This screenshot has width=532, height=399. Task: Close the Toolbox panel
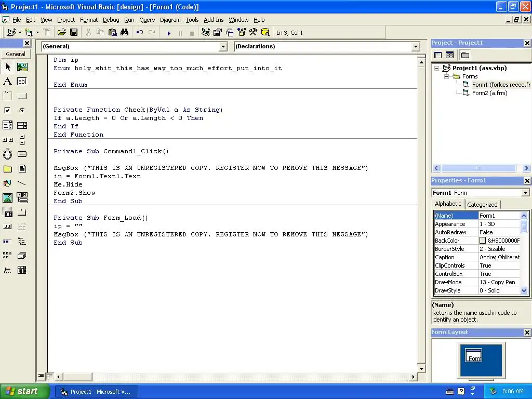[x=27, y=43]
